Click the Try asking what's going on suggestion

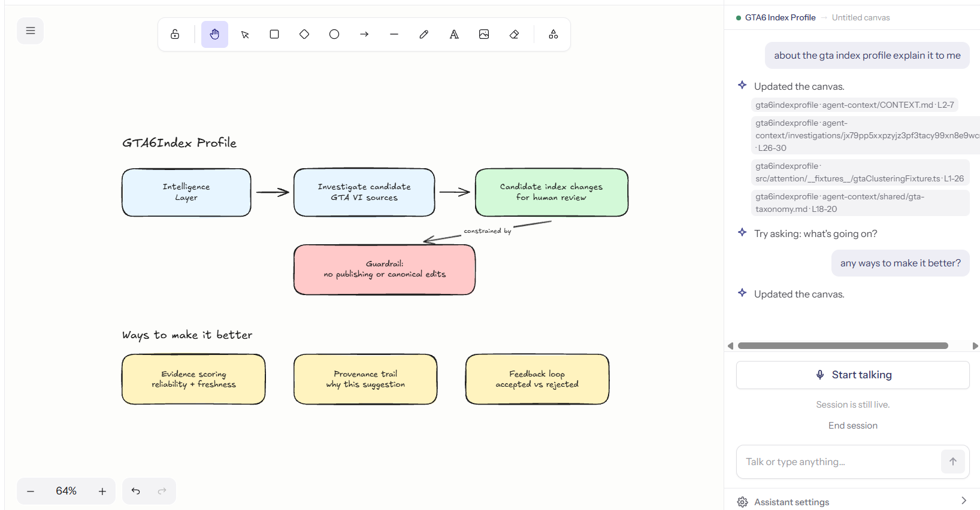tap(815, 233)
